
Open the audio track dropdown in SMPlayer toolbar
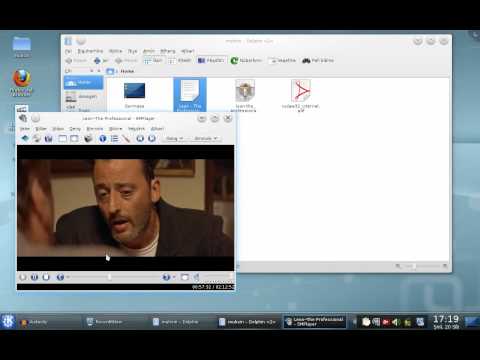[175, 138]
